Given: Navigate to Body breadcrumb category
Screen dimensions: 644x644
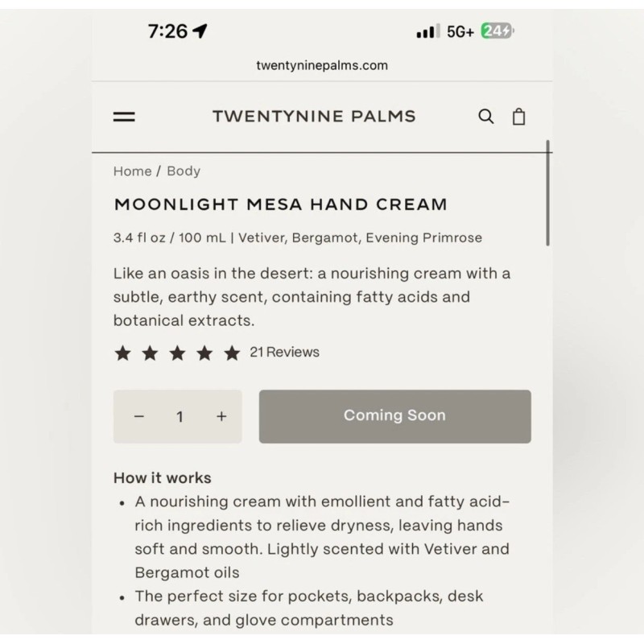Looking at the screenshot, I should click(184, 171).
